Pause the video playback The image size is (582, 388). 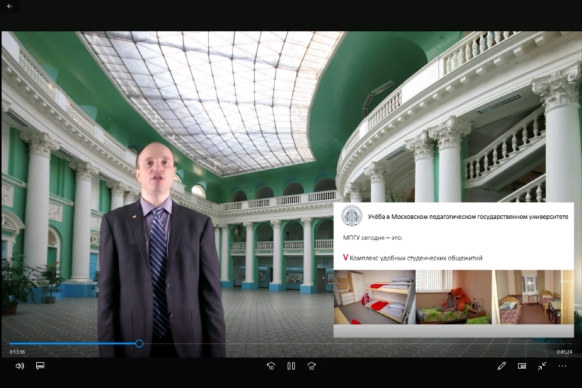click(x=291, y=366)
